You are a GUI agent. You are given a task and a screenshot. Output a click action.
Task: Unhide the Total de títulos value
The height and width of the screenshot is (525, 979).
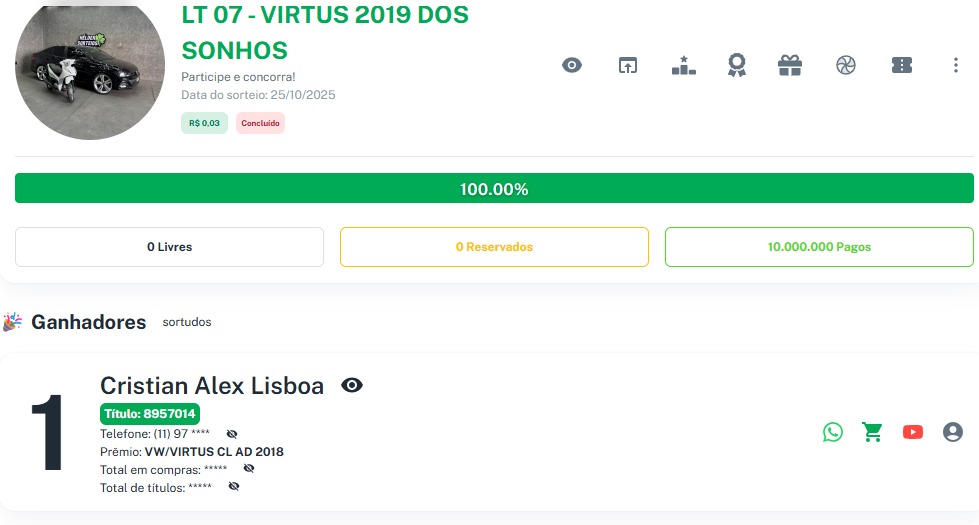tap(234, 486)
